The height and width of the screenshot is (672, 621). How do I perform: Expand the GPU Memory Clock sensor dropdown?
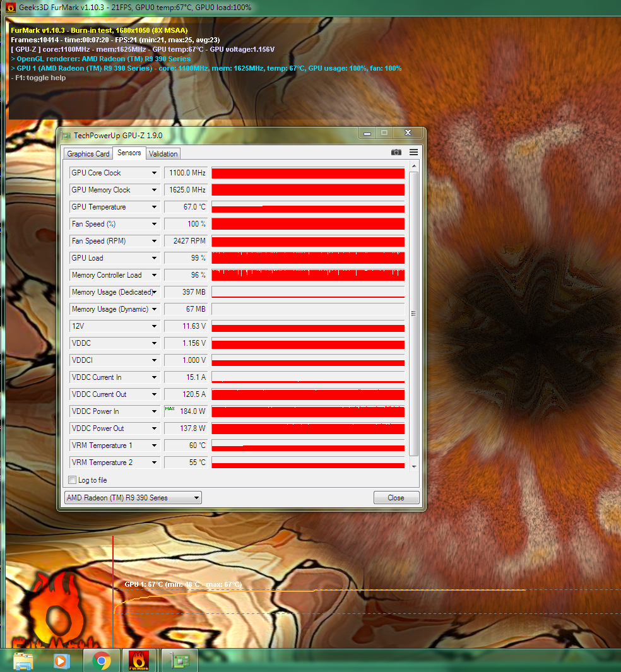point(154,190)
